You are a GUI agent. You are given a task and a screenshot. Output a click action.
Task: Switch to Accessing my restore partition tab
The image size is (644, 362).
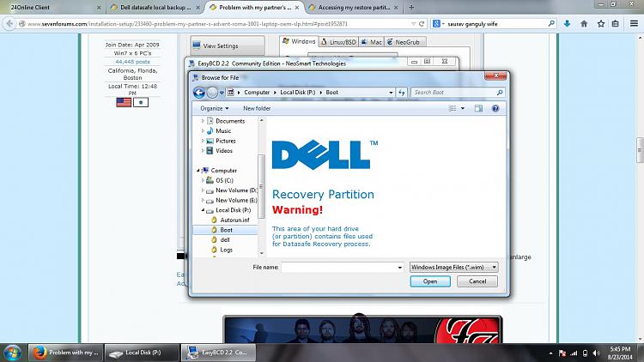353,8
